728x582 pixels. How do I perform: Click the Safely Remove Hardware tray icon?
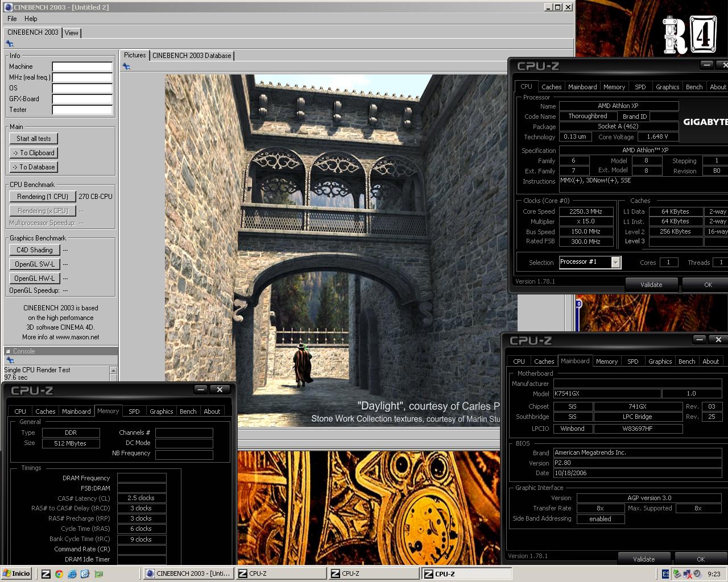point(677,574)
